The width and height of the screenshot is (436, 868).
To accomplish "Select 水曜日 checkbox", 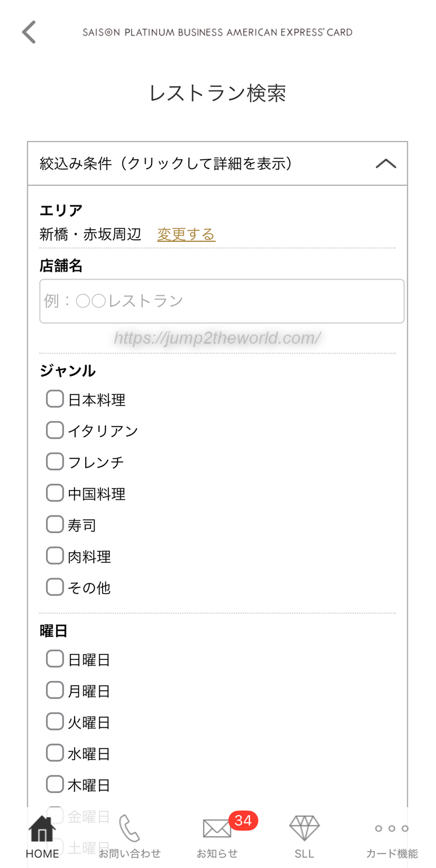I will point(55,753).
